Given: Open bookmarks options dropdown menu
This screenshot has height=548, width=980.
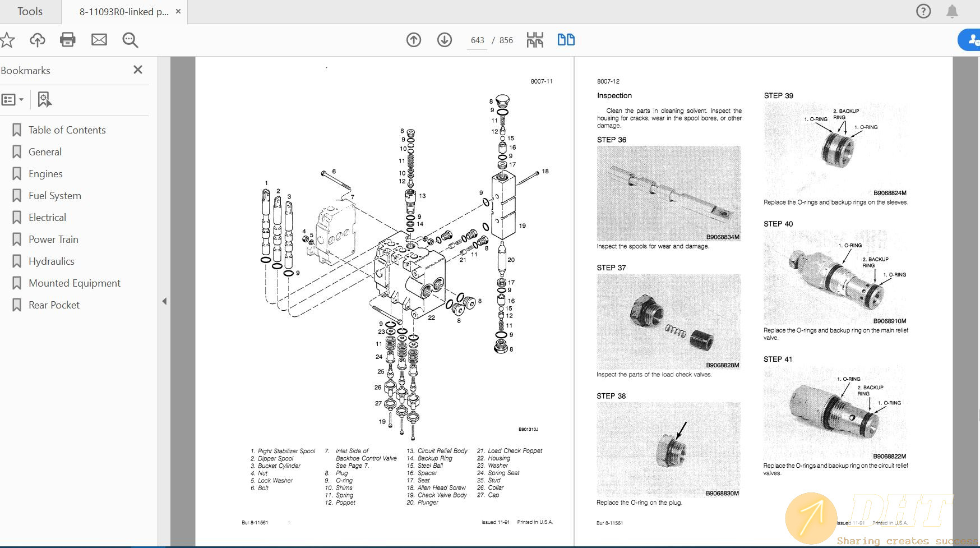Looking at the screenshot, I should pyautogui.click(x=13, y=100).
